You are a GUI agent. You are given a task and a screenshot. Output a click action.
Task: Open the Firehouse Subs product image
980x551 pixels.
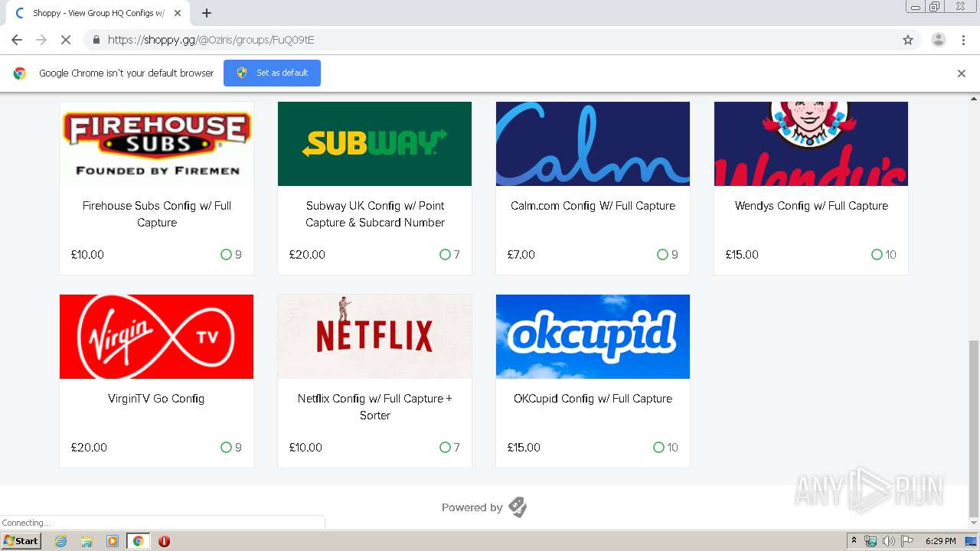pos(156,144)
